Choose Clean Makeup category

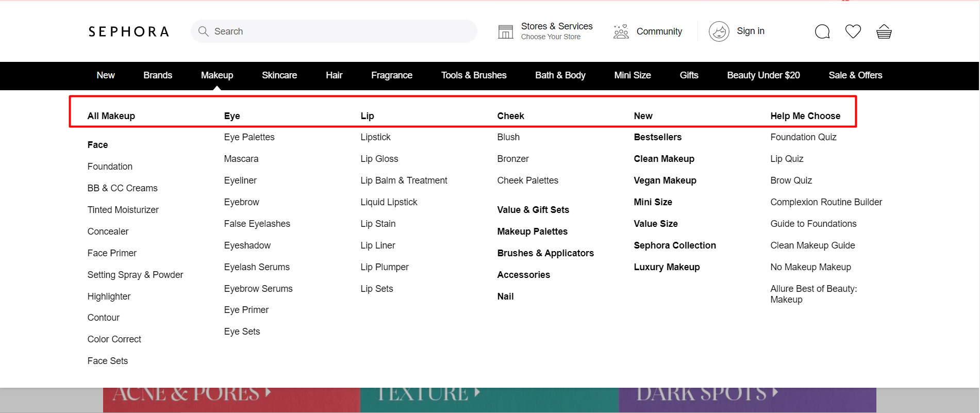tap(663, 159)
